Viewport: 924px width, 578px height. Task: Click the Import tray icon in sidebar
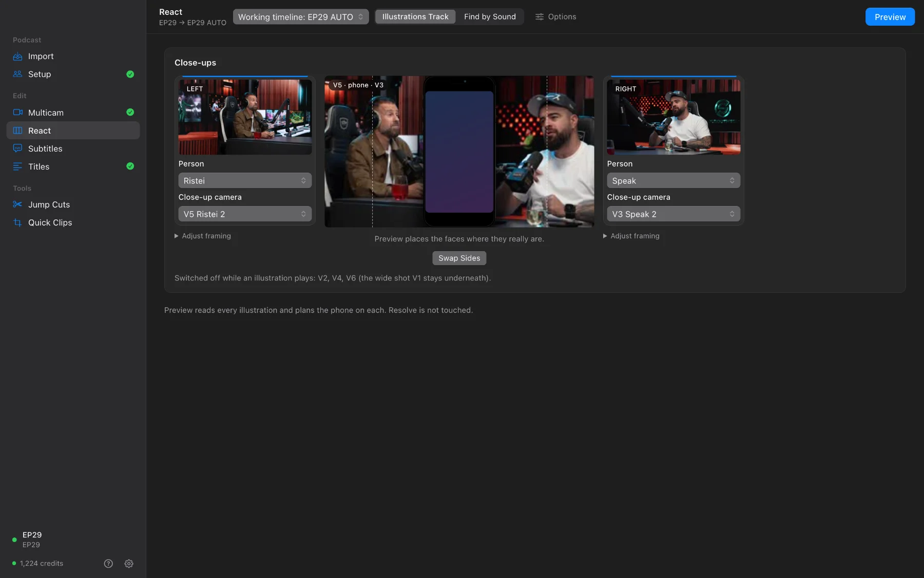pyautogui.click(x=17, y=57)
